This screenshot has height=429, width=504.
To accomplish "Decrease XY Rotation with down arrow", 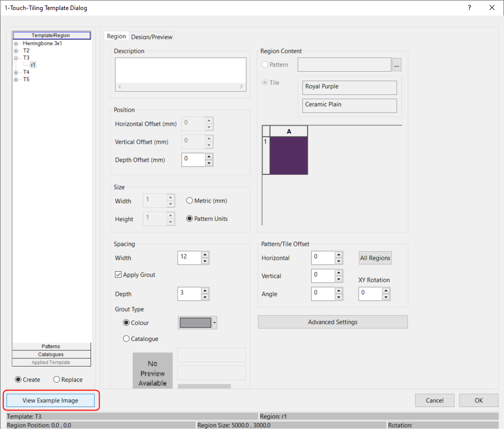I will coord(386,297).
